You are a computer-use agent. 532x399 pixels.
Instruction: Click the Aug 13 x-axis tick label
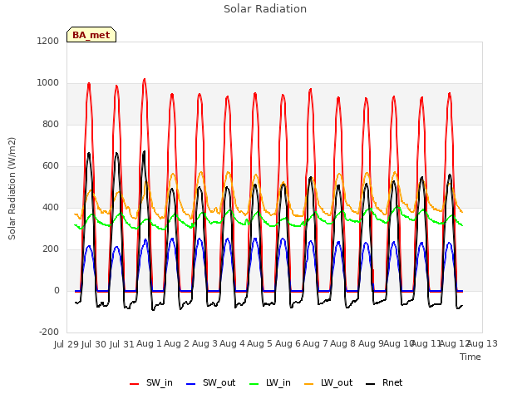point(483,344)
